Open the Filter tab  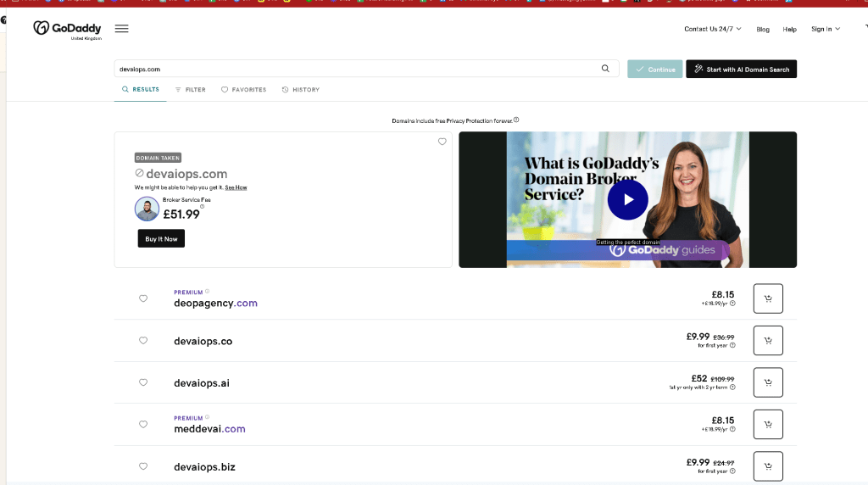pos(191,90)
